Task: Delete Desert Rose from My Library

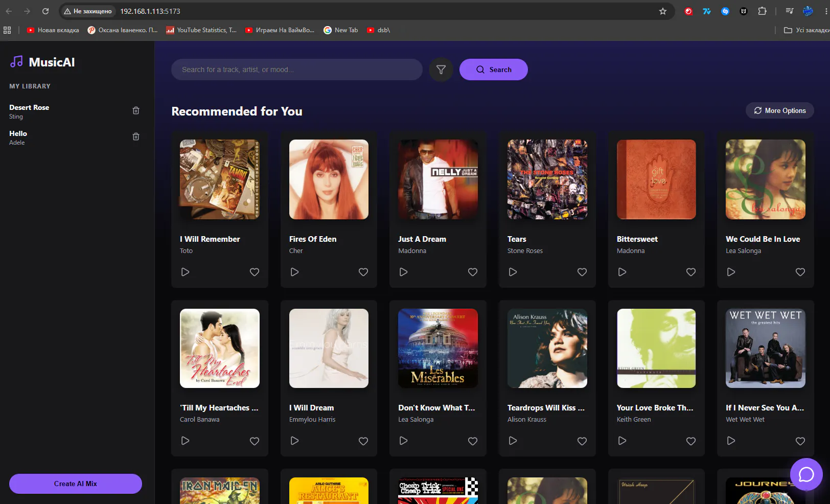Action: pos(136,110)
